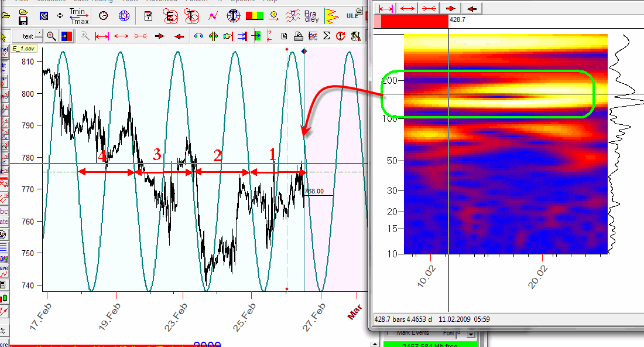Viewport: 644px width, 347px height.
Task: Click the expand arrows icon in spectrogram window
Action: pyautogui.click(x=407, y=8)
